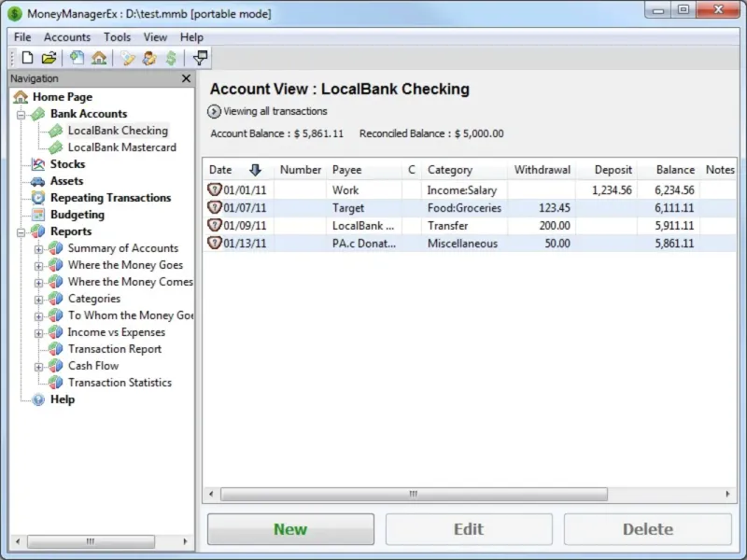747x560 pixels.
Task: Open the Currency dollar-sign toolbar icon
Action: coord(171,58)
